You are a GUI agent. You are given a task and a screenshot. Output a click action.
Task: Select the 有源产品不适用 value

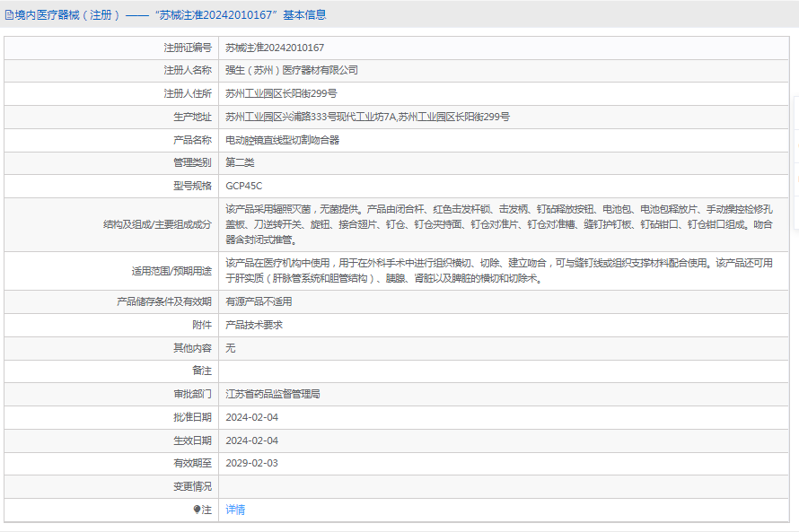[259, 302]
